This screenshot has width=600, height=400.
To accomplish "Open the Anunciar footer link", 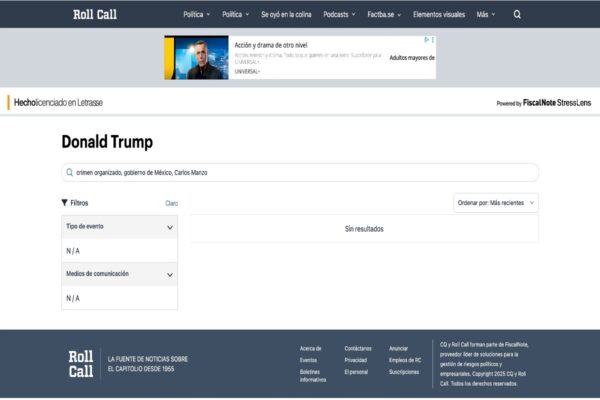I will (398, 349).
